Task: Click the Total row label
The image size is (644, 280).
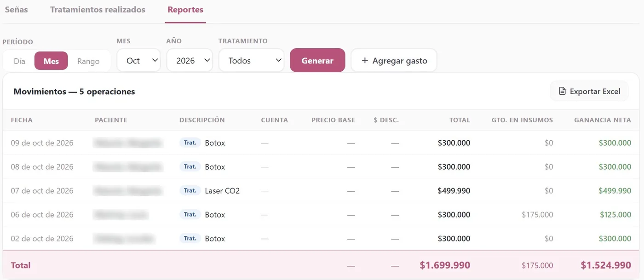Action: tap(21, 265)
